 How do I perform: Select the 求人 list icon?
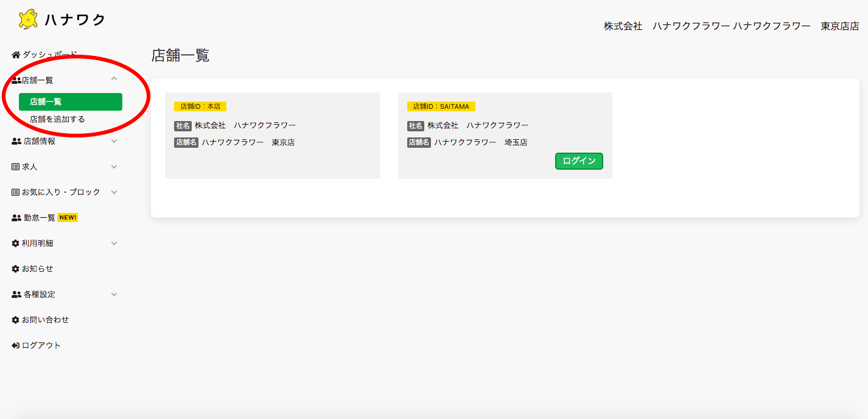coord(15,166)
